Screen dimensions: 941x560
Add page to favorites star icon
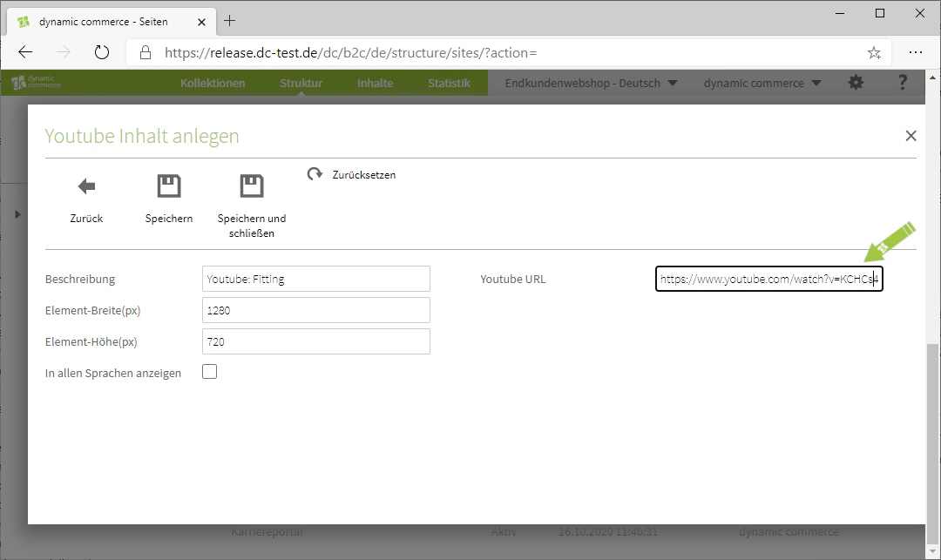tap(874, 53)
